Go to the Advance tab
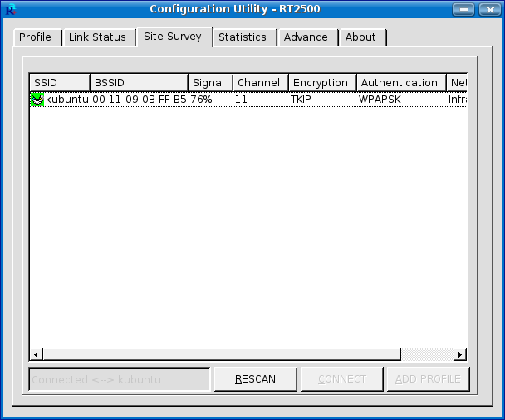The width and height of the screenshot is (505, 420). point(306,37)
